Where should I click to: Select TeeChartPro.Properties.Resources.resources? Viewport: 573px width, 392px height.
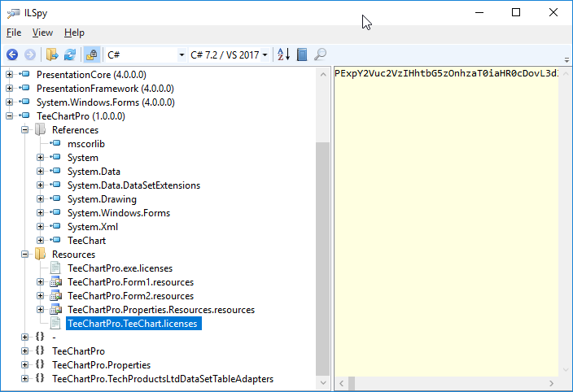pyautogui.click(x=161, y=310)
